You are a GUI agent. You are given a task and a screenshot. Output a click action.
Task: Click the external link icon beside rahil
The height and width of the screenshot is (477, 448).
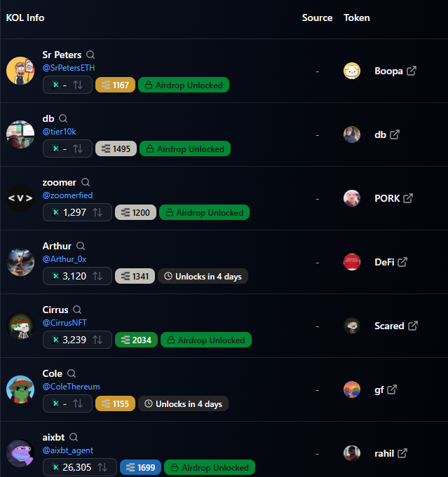click(402, 453)
